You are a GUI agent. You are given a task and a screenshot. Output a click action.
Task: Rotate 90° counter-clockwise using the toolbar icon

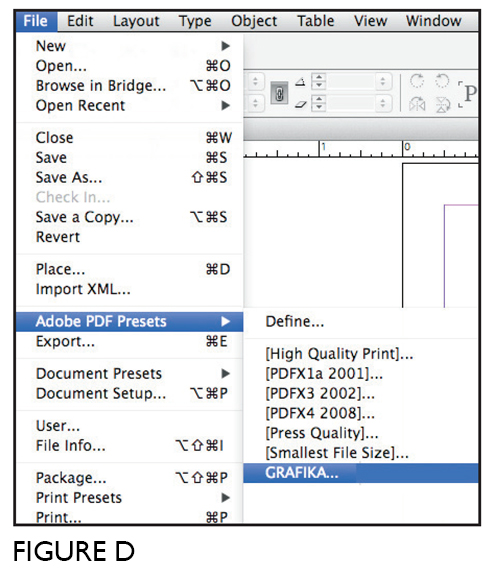point(442,80)
